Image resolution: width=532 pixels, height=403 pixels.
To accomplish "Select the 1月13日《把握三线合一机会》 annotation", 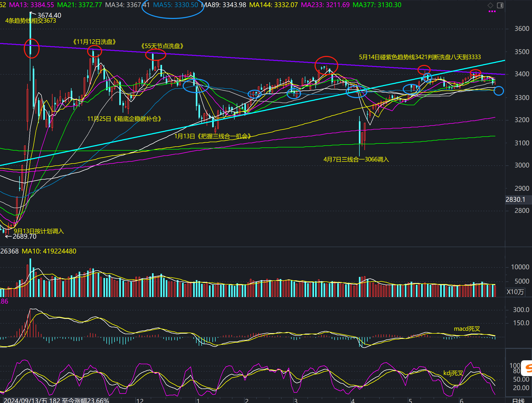I will pyautogui.click(x=213, y=136).
